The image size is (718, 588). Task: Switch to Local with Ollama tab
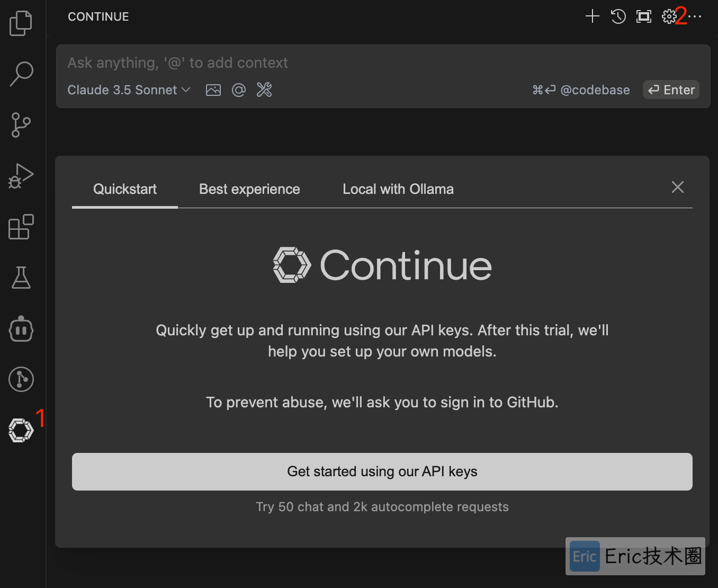click(x=398, y=189)
